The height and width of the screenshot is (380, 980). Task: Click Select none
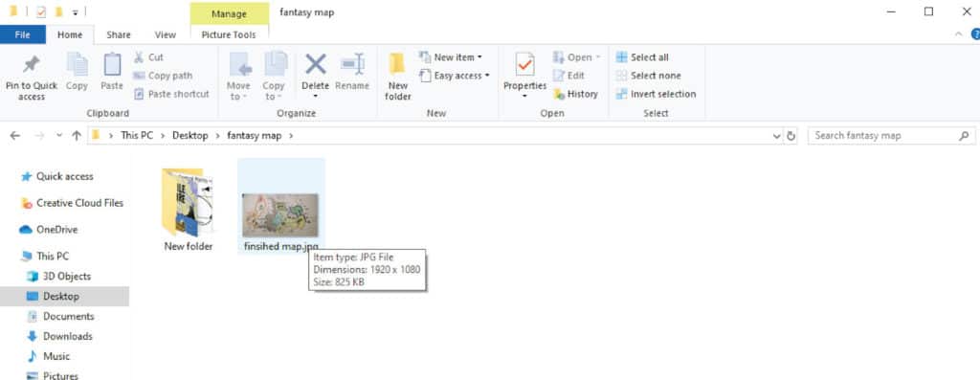point(648,76)
